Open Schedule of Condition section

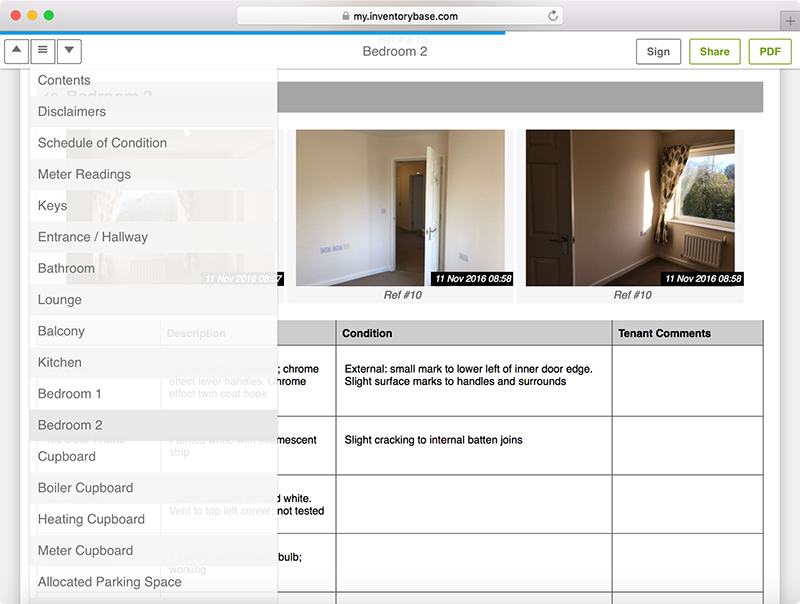tap(154, 143)
